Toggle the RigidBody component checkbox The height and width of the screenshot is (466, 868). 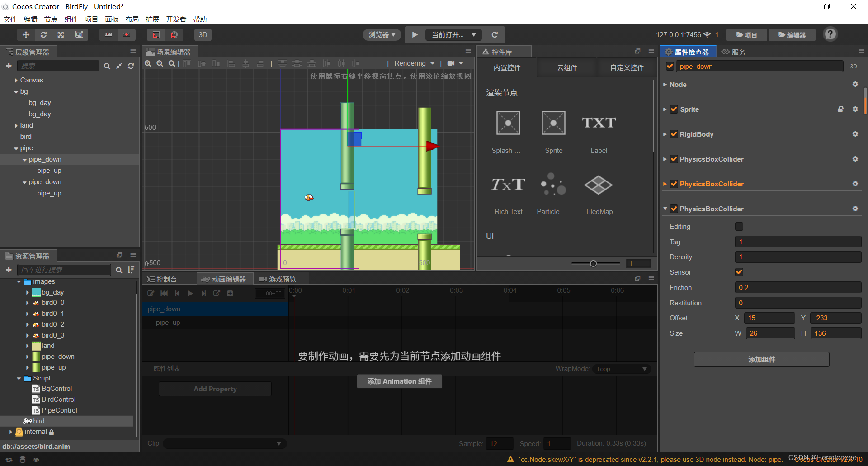pyautogui.click(x=674, y=134)
